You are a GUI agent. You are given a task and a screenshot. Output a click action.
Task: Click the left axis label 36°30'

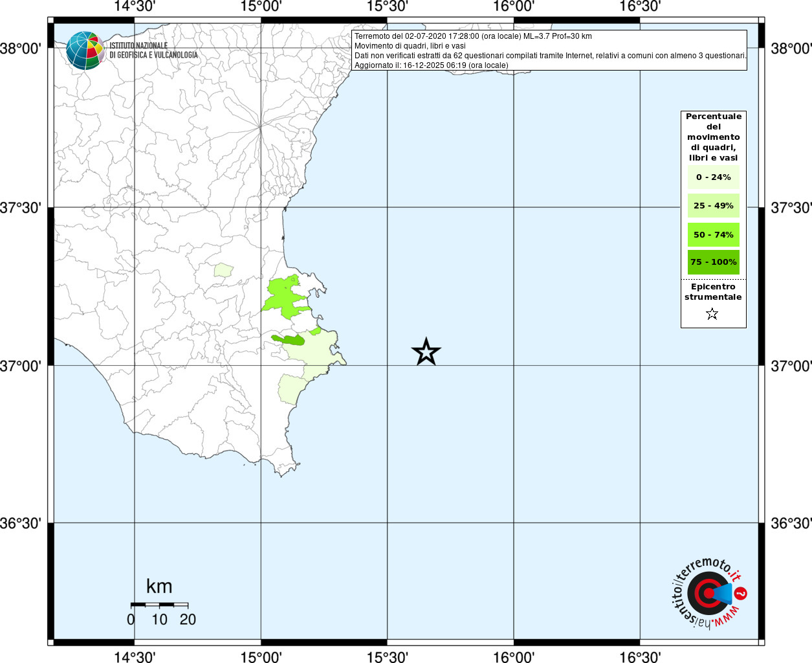tap(21, 523)
